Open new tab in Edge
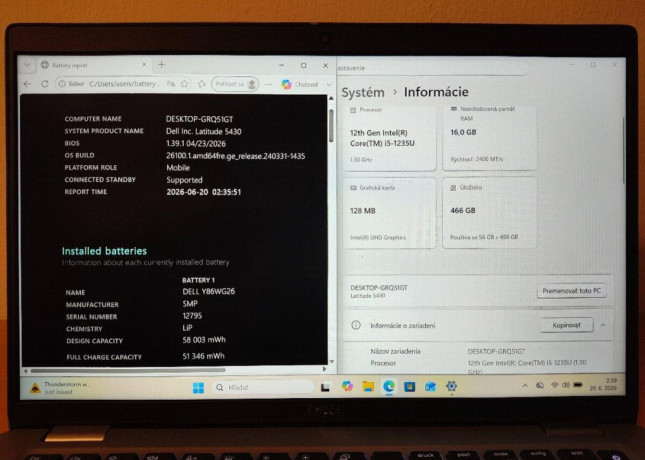This screenshot has height=460, width=645. coord(162,65)
